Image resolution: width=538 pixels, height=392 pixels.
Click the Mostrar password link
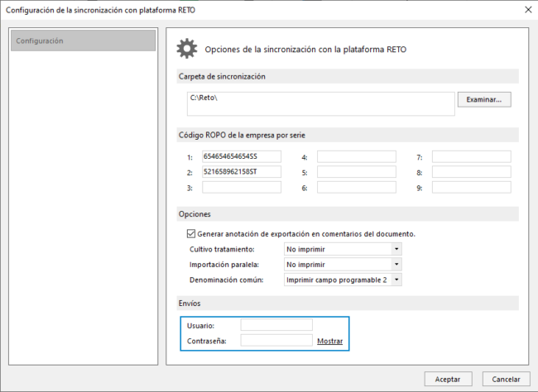329,341
